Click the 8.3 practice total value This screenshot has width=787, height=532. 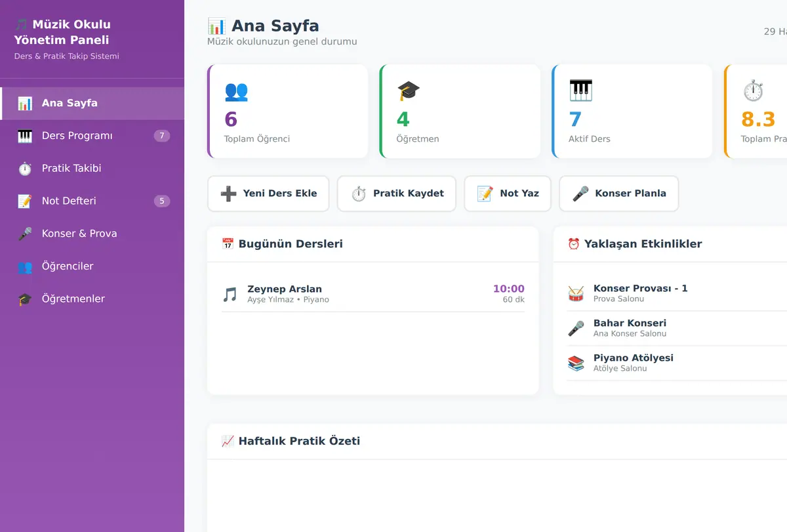pos(758,119)
